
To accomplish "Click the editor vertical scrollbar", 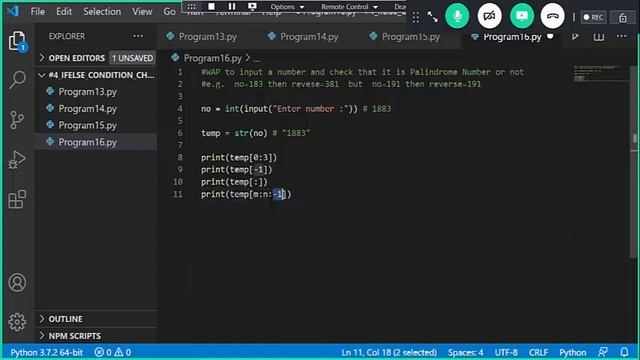I will (x=633, y=161).
